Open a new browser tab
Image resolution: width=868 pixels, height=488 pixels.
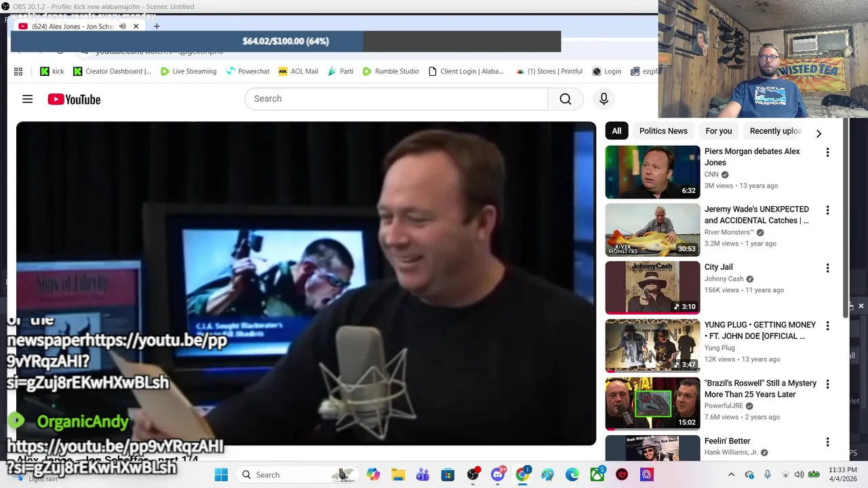coord(157,26)
